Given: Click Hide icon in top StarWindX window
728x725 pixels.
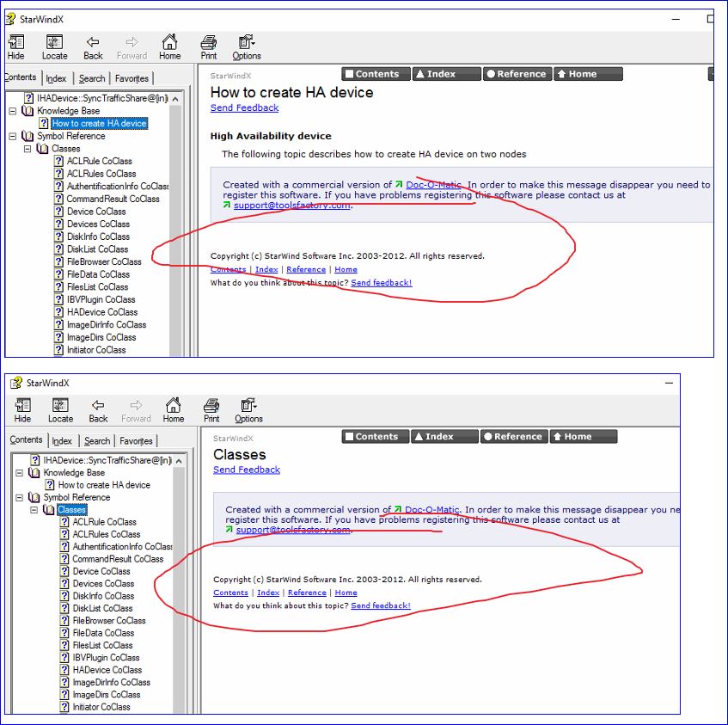Looking at the screenshot, I should coord(16,42).
